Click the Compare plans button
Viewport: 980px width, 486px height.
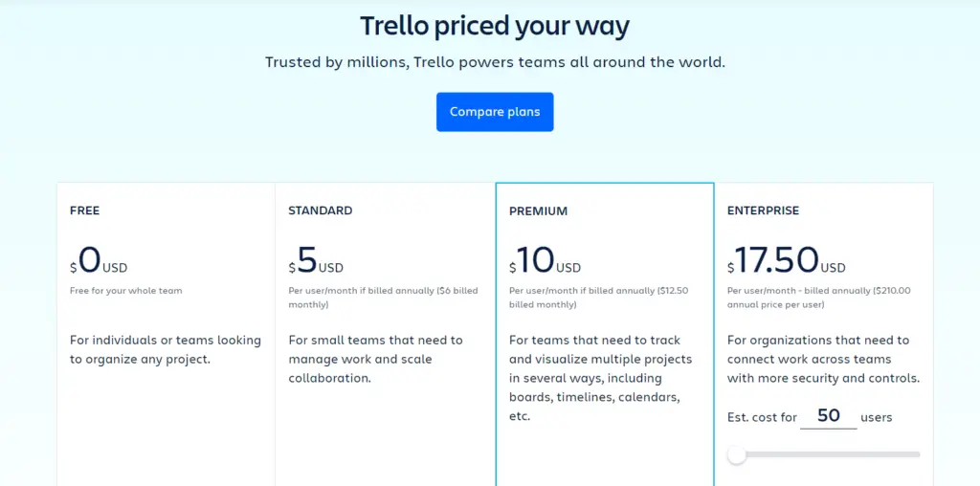(x=495, y=112)
